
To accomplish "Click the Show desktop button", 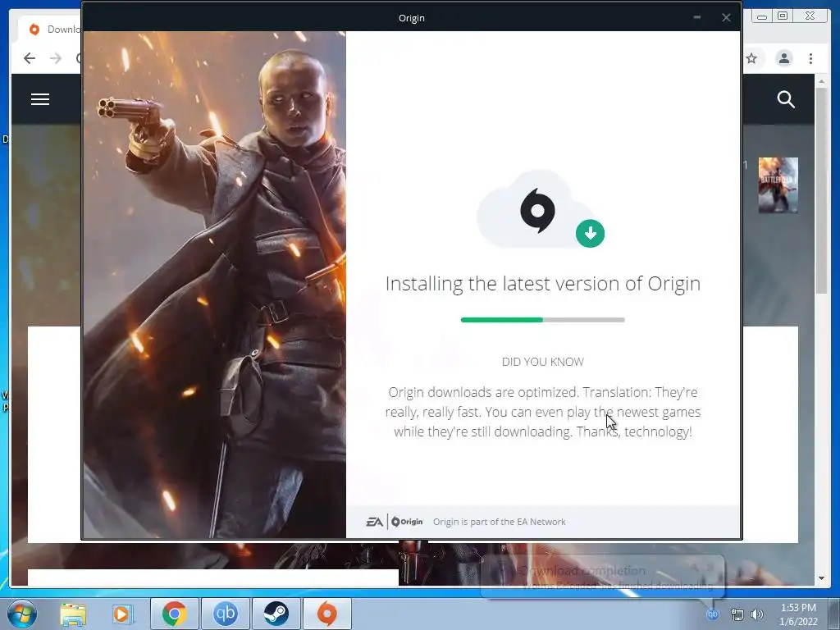I will click(834, 614).
